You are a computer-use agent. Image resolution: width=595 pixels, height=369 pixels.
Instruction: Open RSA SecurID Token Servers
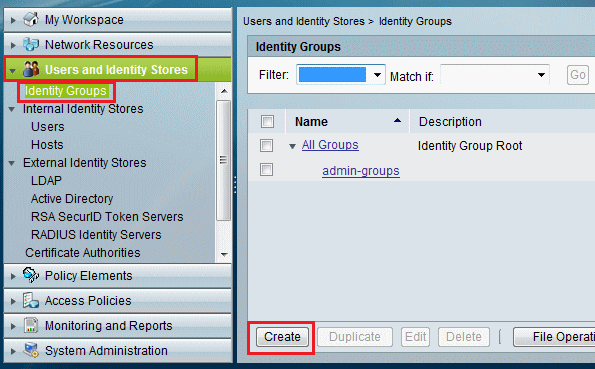107,216
